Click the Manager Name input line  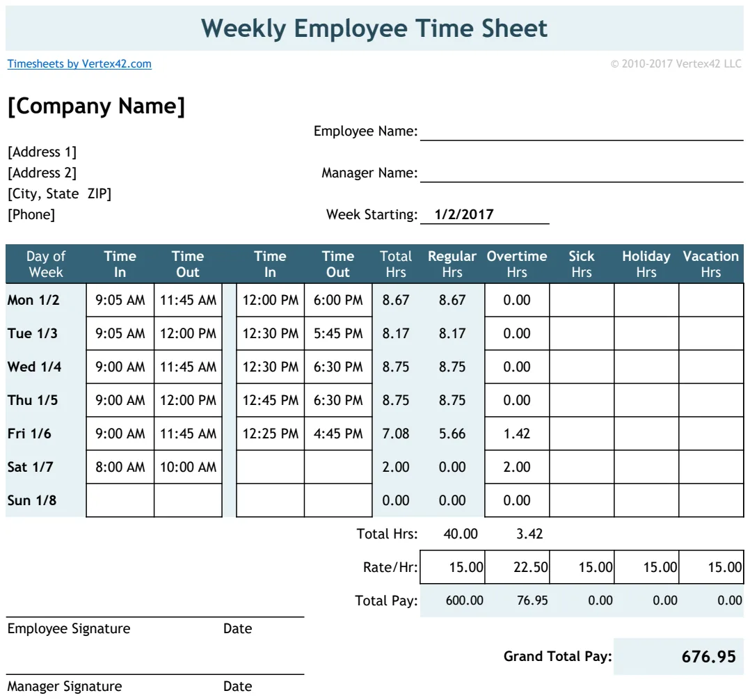582,173
